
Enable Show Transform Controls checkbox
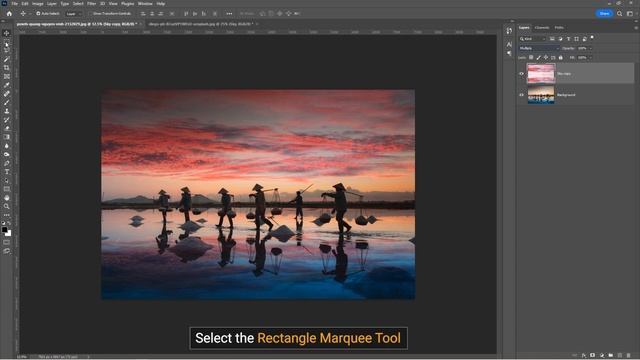click(91, 13)
